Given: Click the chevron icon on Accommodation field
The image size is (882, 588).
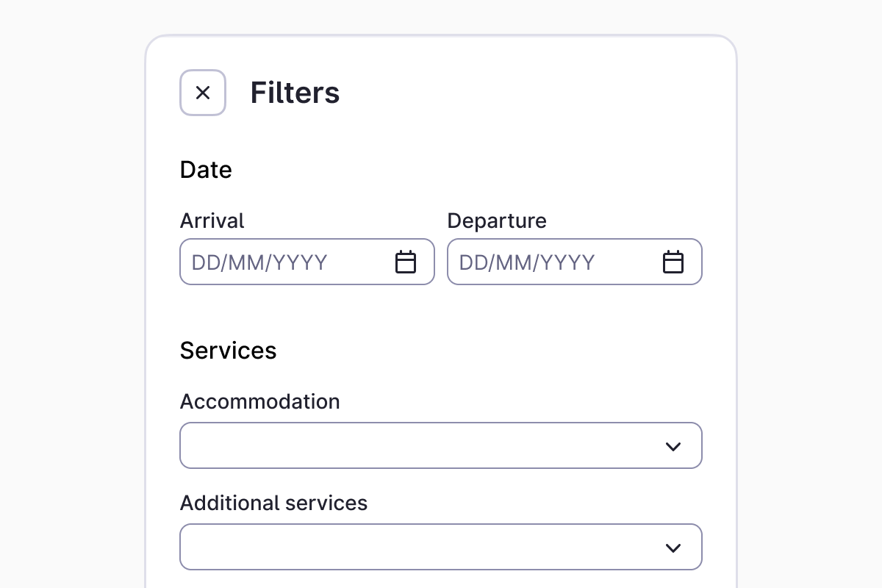Looking at the screenshot, I should click(673, 445).
